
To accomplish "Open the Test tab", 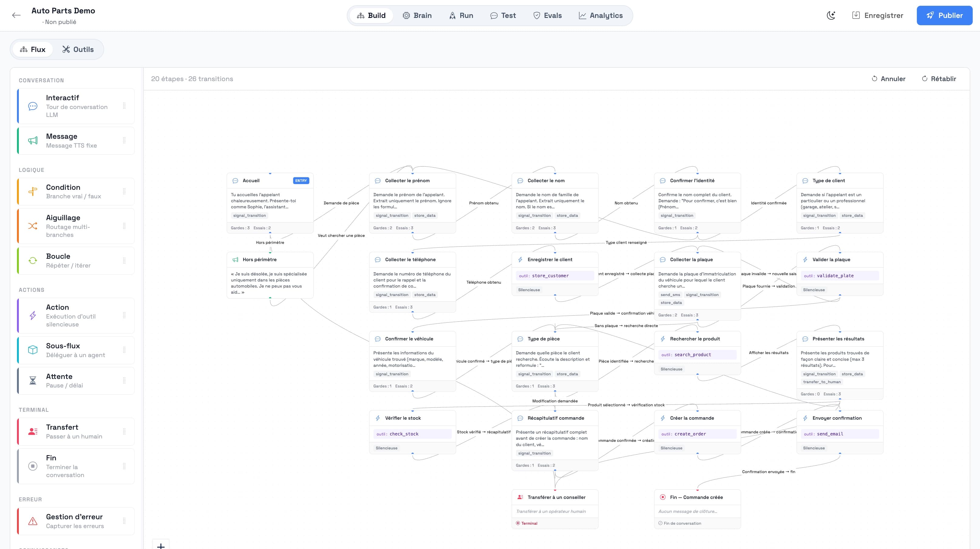I will tap(503, 15).
